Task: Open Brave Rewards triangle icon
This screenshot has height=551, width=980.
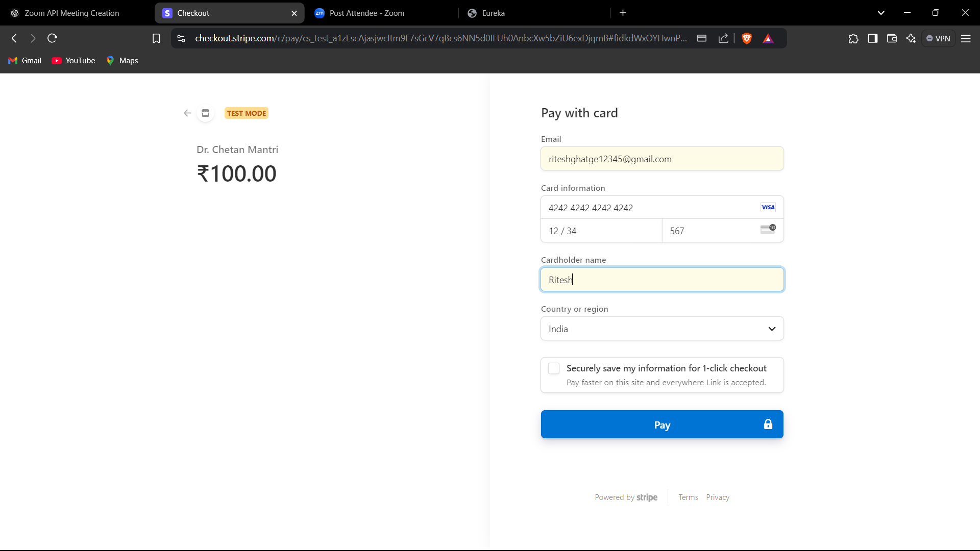Action: click(768, 38)
